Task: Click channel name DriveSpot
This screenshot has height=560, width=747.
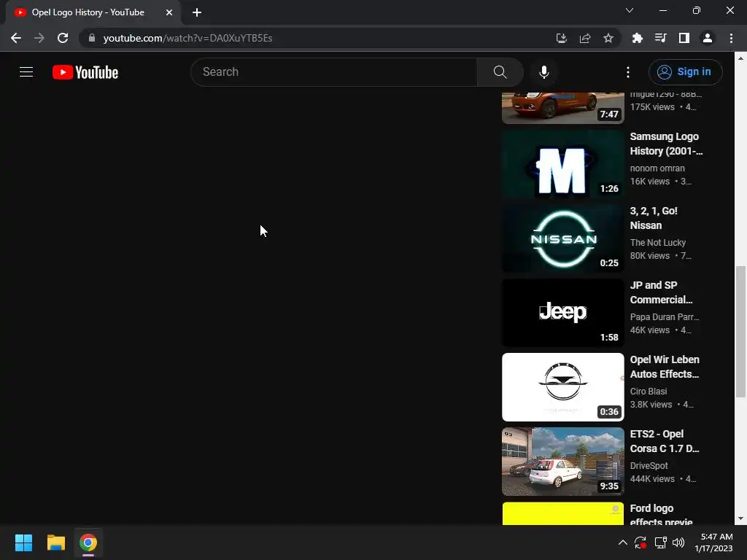Action: coord(649,465)
